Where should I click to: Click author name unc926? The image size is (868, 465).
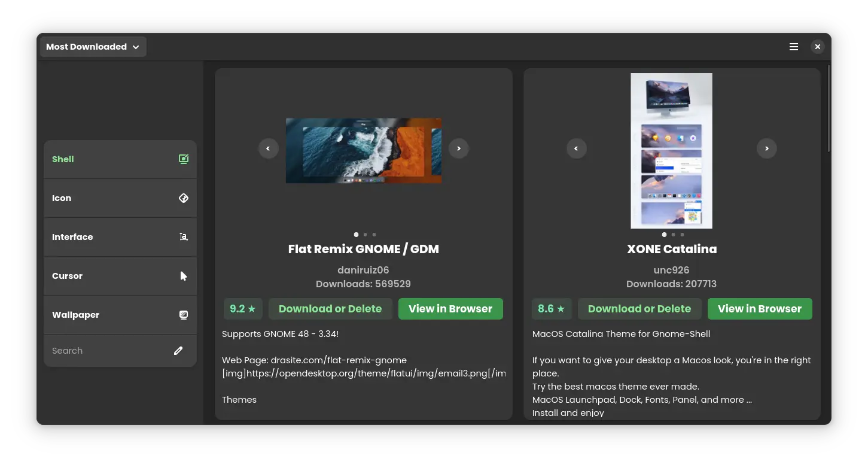point(672,270)
